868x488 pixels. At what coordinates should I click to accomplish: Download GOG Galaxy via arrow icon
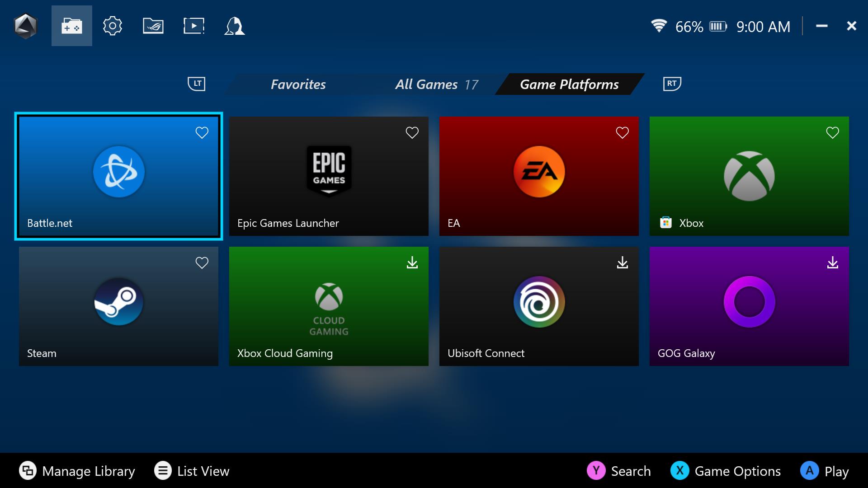[832, 263]
